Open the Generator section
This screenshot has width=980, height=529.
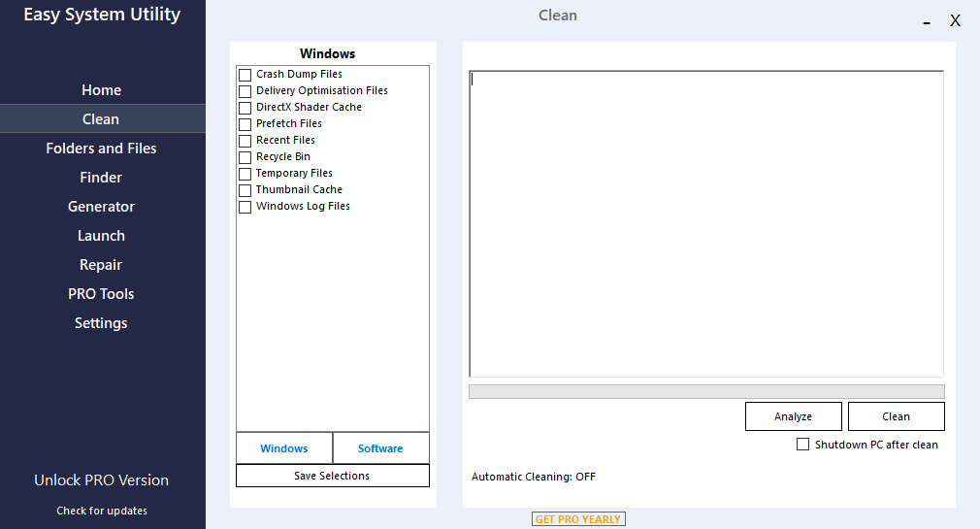click(101, 207)
